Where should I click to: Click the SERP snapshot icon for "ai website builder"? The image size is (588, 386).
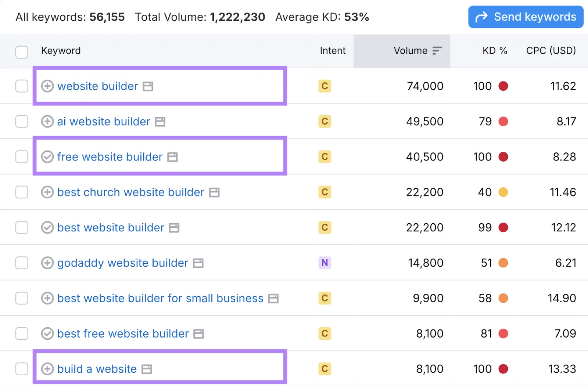pyautogui.click(x=160, y=121)
